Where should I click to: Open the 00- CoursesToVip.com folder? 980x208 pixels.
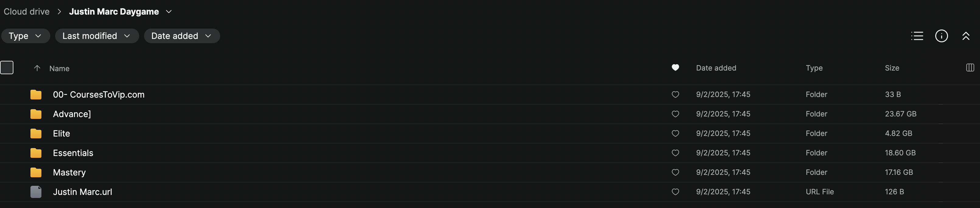click(99, 95)
